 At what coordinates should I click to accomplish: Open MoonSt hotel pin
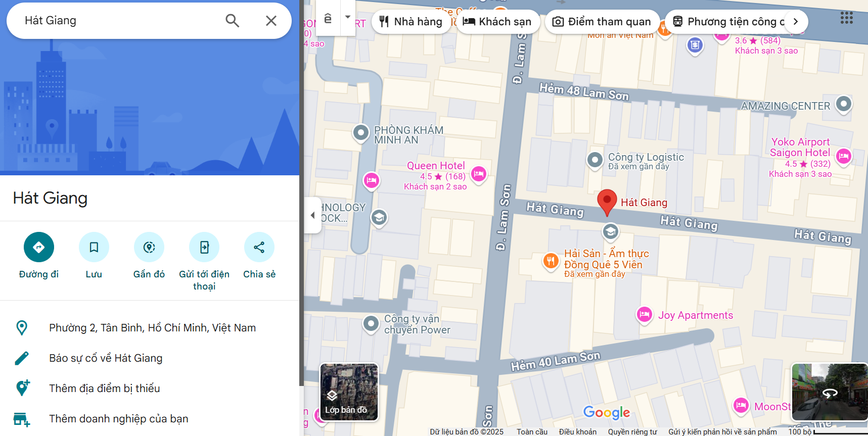tap(741, 405)
